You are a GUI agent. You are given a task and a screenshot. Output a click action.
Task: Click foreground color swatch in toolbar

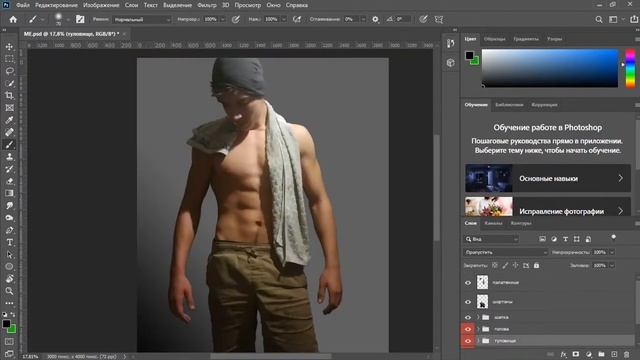[6, 324]
